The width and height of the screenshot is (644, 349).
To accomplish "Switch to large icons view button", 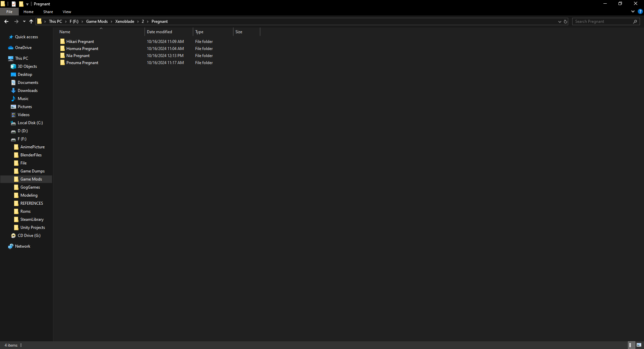I will 639,345.
